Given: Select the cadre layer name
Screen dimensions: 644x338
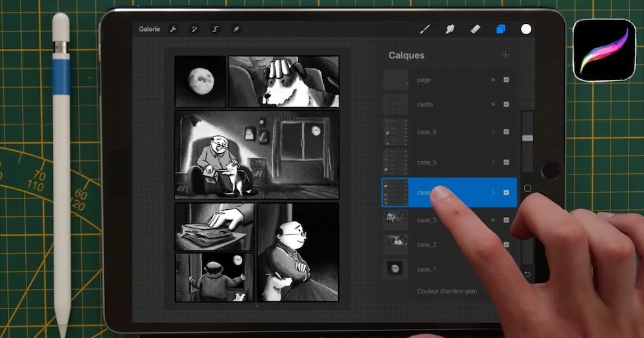Looking at the screenshot, I should tap(425, 104).
